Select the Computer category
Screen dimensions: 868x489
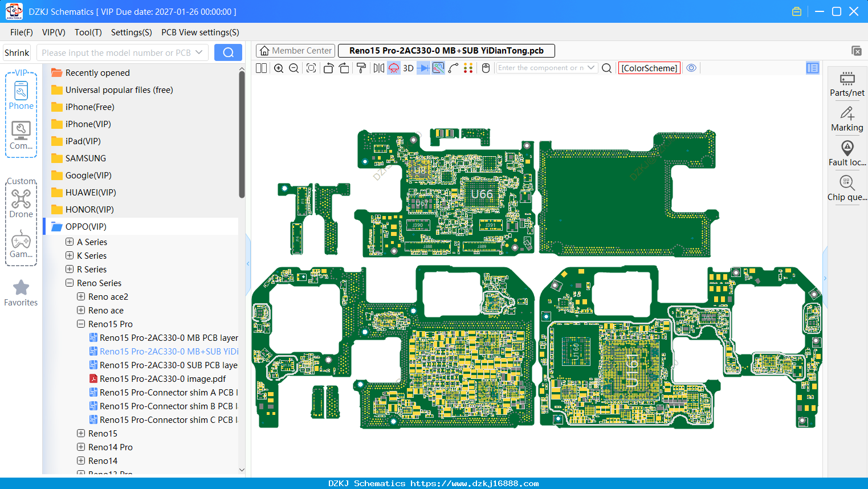21,136
